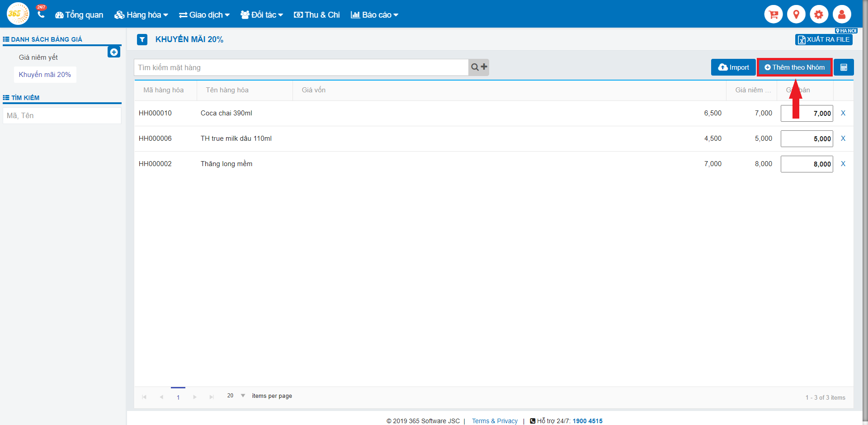
Task: Add new price list with plus icon
Action: point(114,52)
